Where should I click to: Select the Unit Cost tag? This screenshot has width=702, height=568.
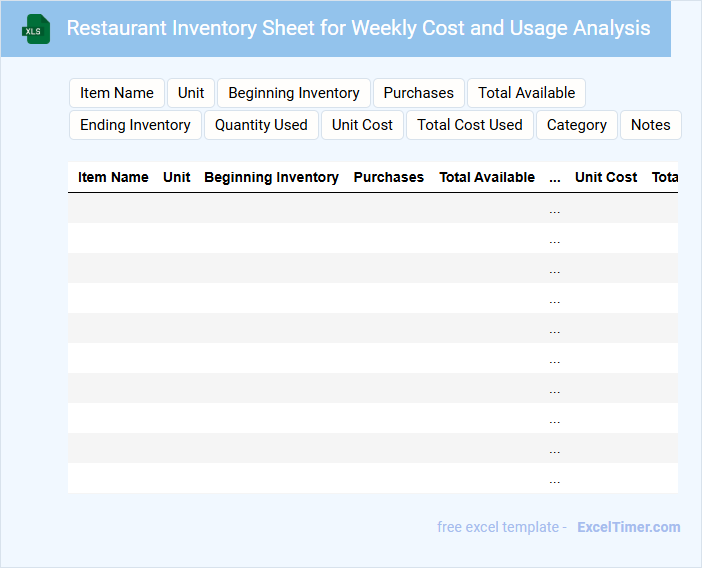click(x=362, y=125)
